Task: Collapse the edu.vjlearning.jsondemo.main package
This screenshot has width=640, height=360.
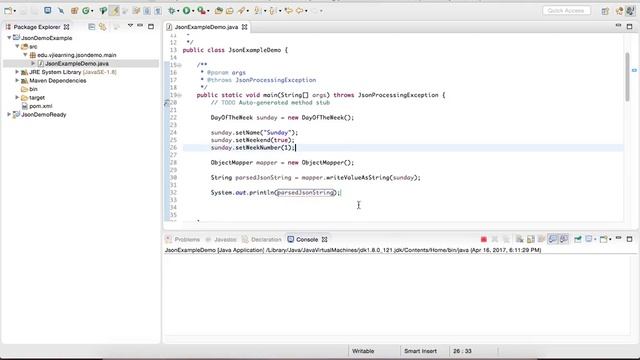Action: [25, 55]
